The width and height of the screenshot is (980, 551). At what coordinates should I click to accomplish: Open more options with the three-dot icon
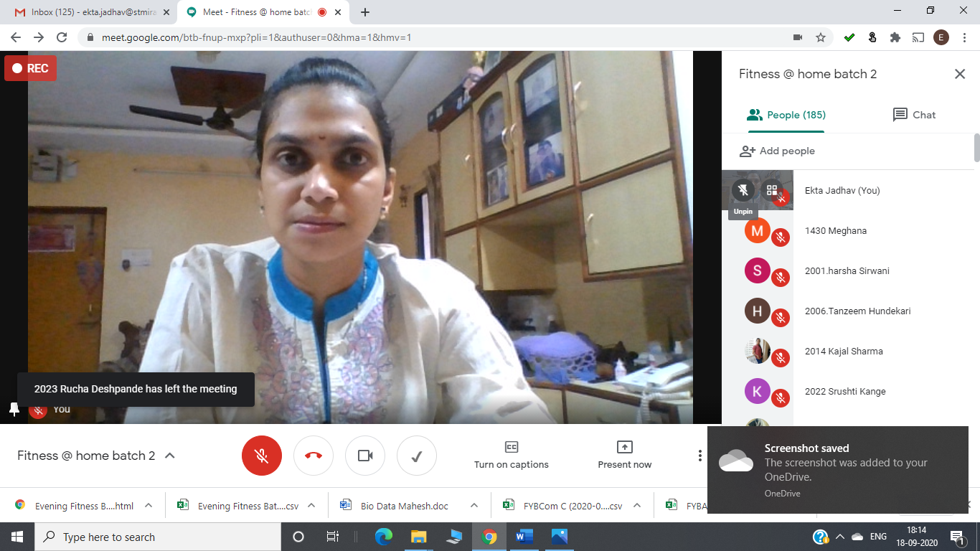tap(699, 455)
